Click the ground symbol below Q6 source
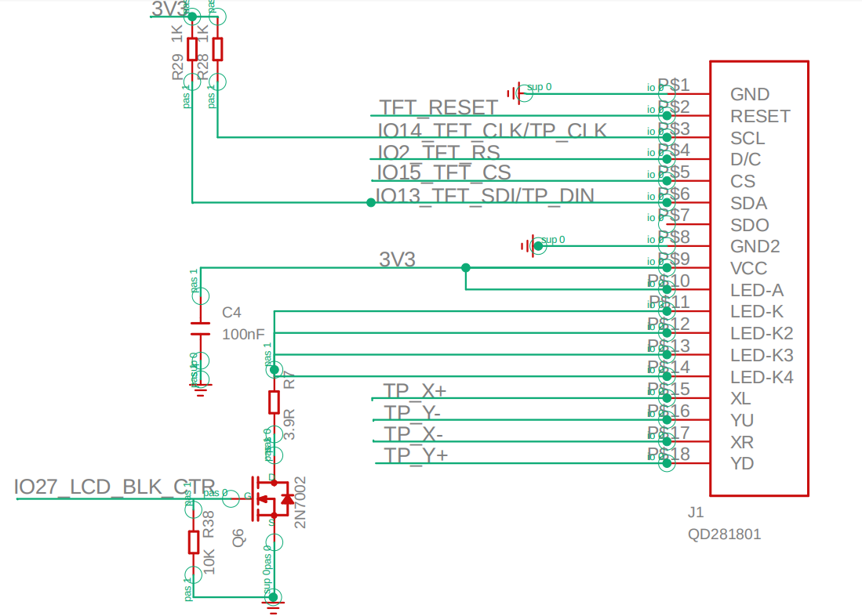Screen dimensions: 862x616 point(273,606)
